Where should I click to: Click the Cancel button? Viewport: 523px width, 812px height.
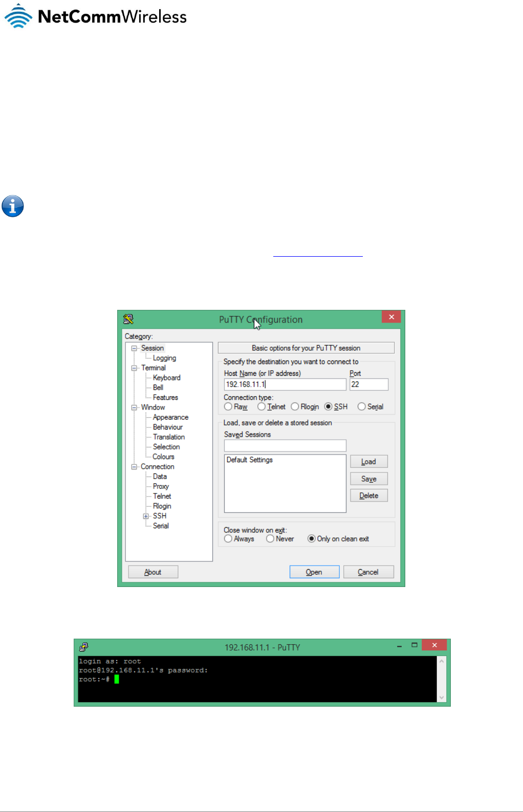coord(368,572)
